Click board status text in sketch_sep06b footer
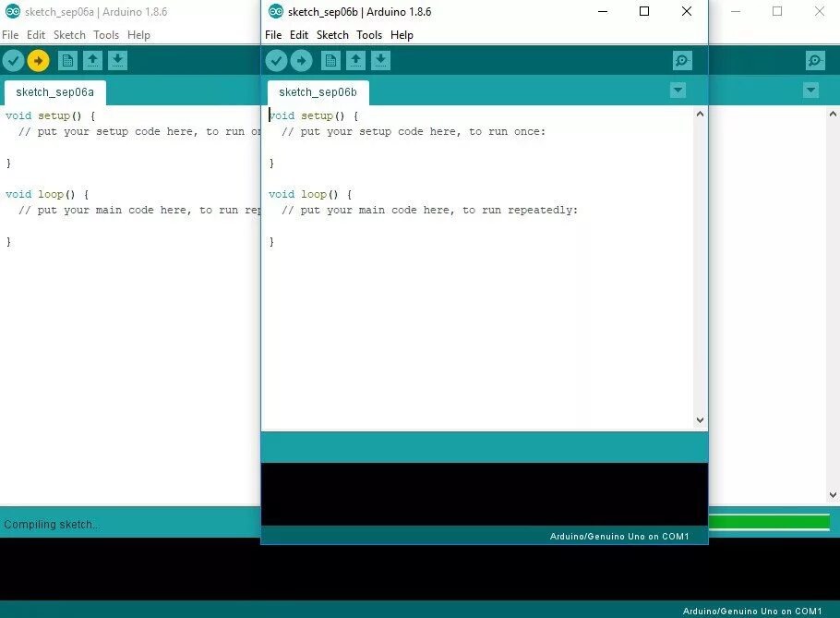This screenshot has height=618, width=840. click(x=619, y=536)
